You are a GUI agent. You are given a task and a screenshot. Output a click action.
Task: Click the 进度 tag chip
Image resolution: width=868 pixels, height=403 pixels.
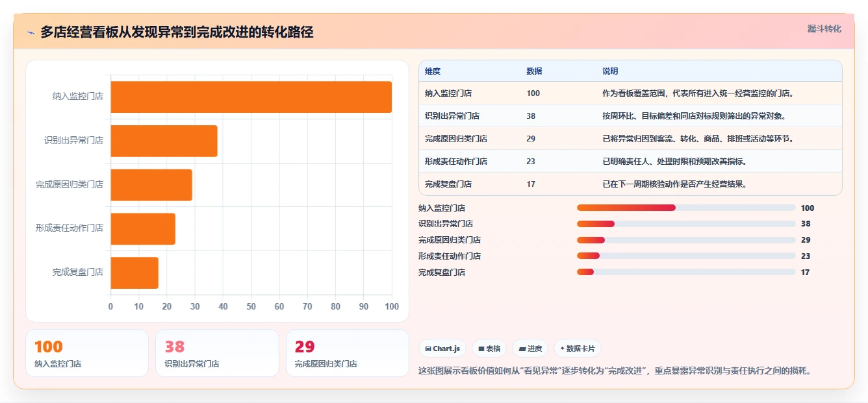point(530,348)
